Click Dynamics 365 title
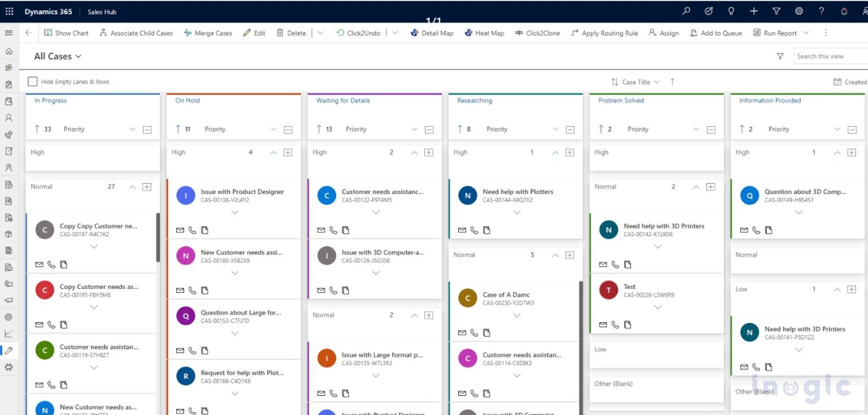Viewport: 868px width, 415px height. (48, 11)
